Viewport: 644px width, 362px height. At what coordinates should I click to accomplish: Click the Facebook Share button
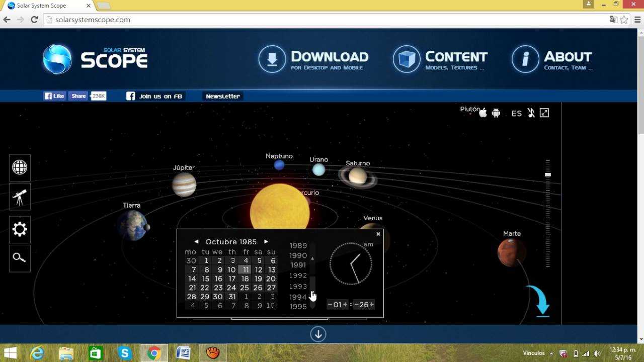tap(78, 96)
